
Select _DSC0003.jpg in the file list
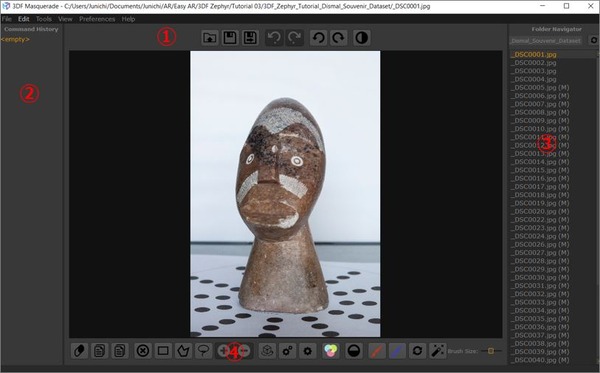point(533,71)
